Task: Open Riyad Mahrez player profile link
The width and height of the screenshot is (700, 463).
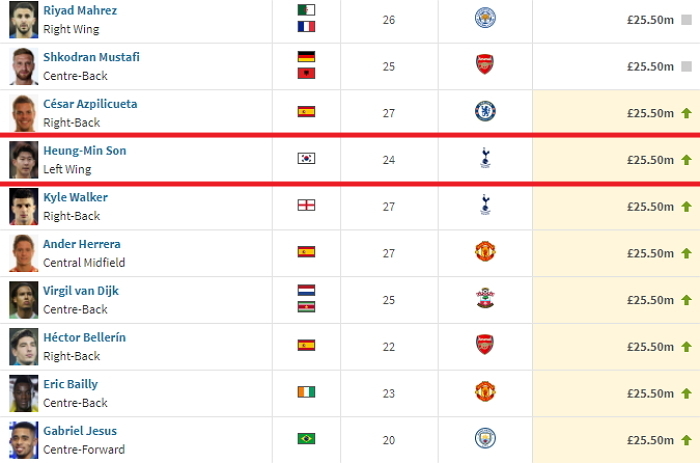Action: (80, 11)
